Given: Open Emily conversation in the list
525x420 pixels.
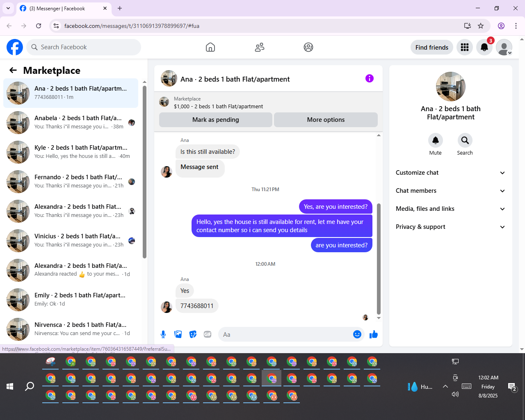Looking at the screenshot, I should tap(71, 300).
